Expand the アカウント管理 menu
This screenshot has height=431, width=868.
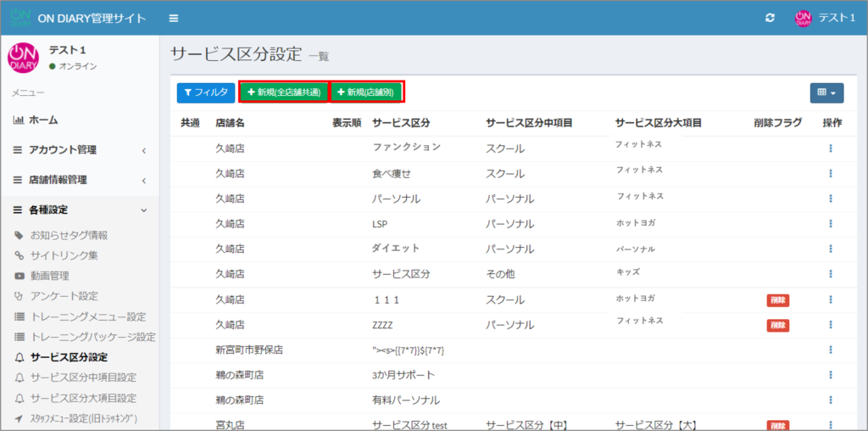click(x=79, y=150)
